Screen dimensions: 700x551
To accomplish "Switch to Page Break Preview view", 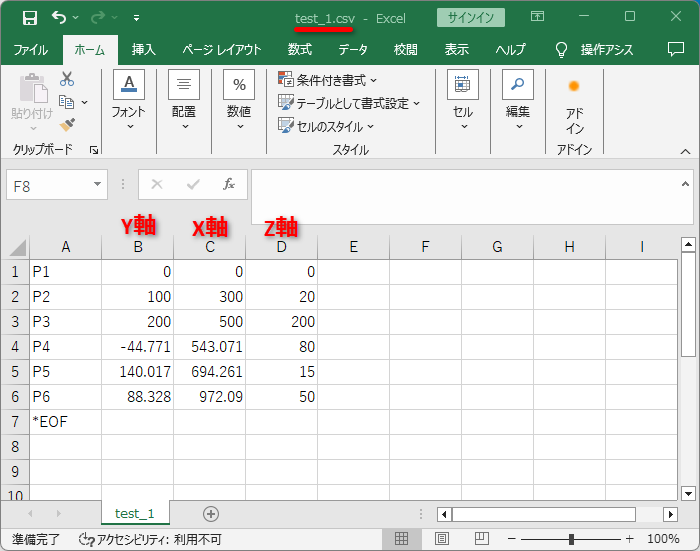I will pyautogui.click(x=469, y=539).
